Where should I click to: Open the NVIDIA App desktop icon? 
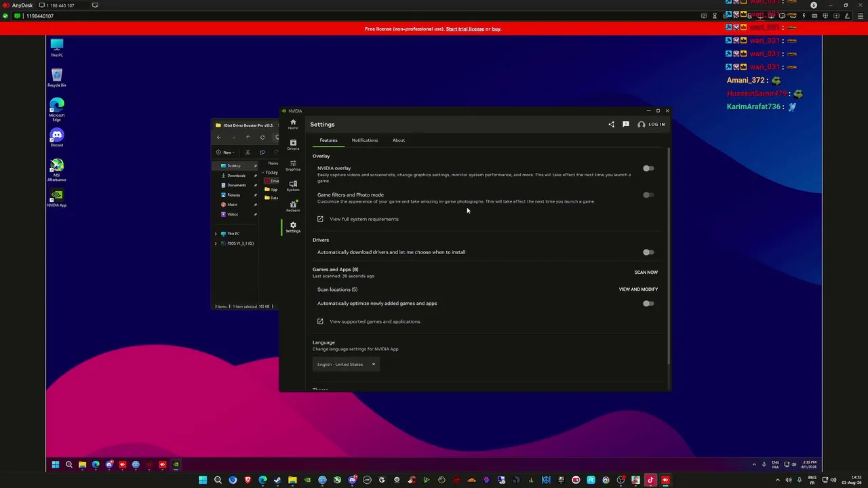click(x=57, y=198)
